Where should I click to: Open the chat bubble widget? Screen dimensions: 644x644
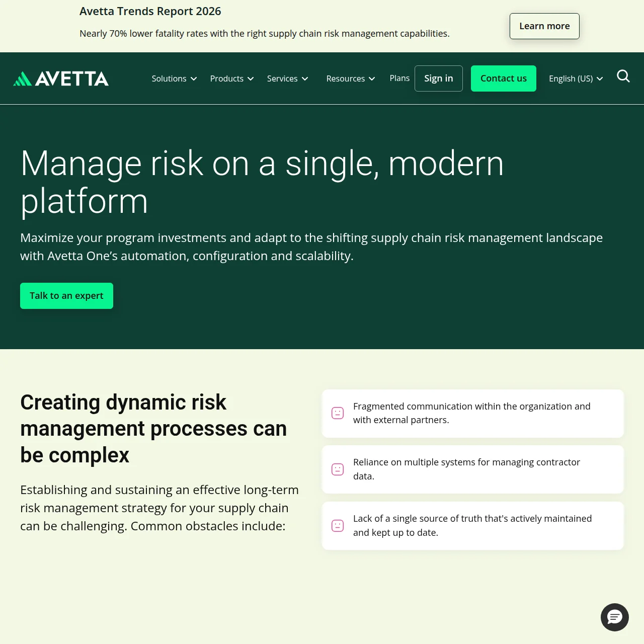[615, 617]
